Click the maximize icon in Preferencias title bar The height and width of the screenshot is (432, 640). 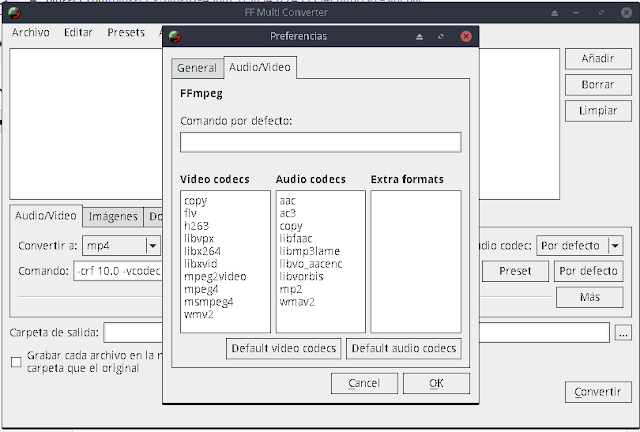441,37
